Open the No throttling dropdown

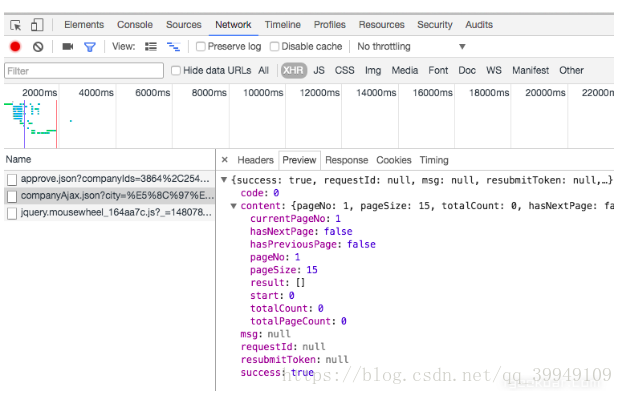pos(411,46)
